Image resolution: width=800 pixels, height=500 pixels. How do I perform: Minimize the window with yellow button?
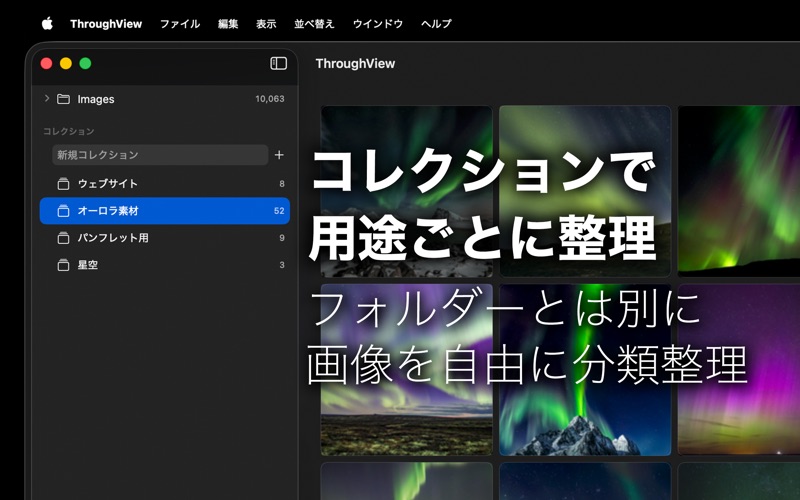[66, 63]
